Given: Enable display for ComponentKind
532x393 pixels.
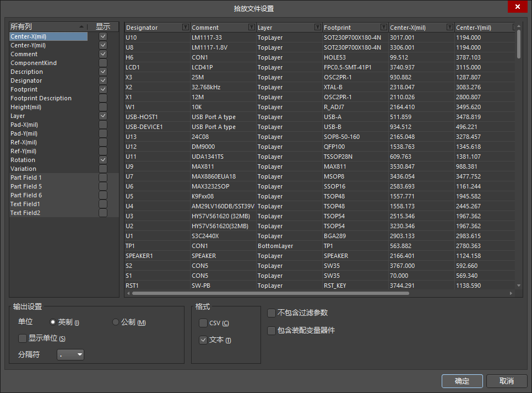Looking at the screenshot, I should point(103,63).
